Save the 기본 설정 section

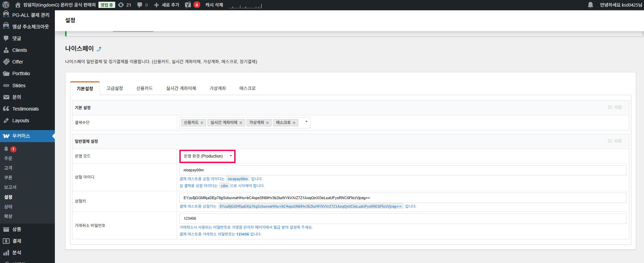615,107
